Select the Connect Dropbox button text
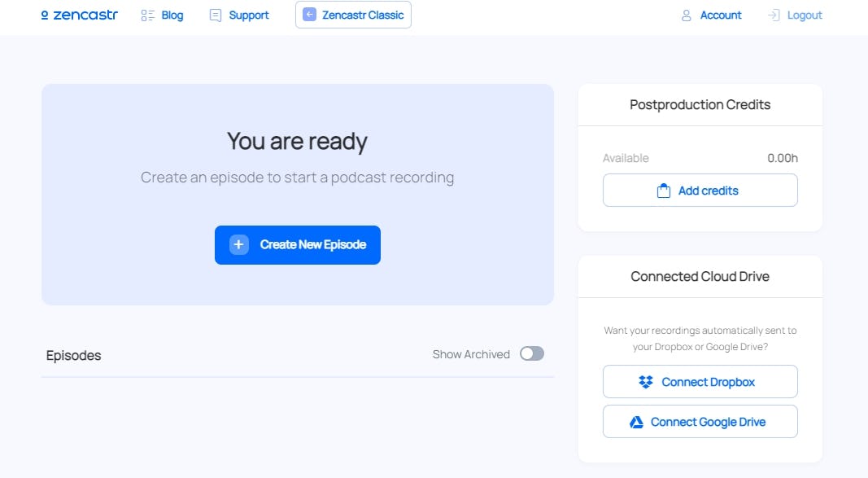 click(x=708, y=382)
